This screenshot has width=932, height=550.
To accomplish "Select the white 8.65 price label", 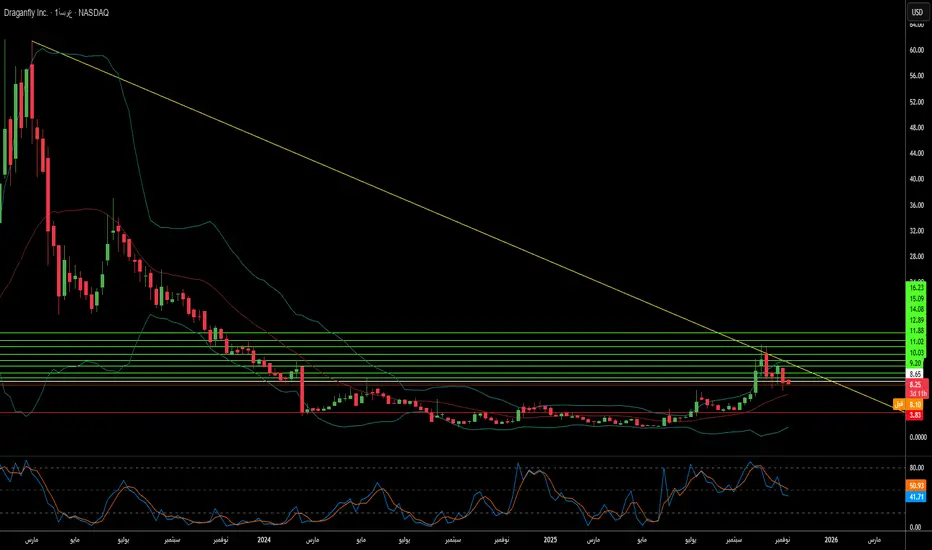I will [914, 373].
